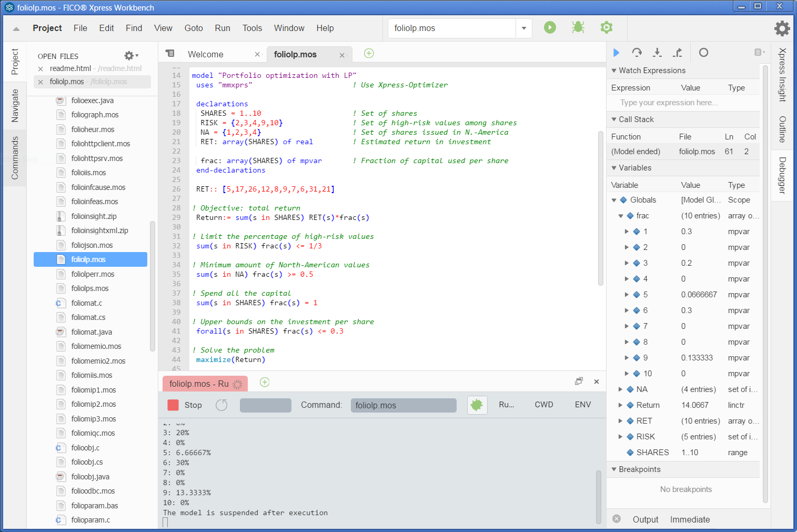Collapse the menu bar arrow icon

pos(16,29)
